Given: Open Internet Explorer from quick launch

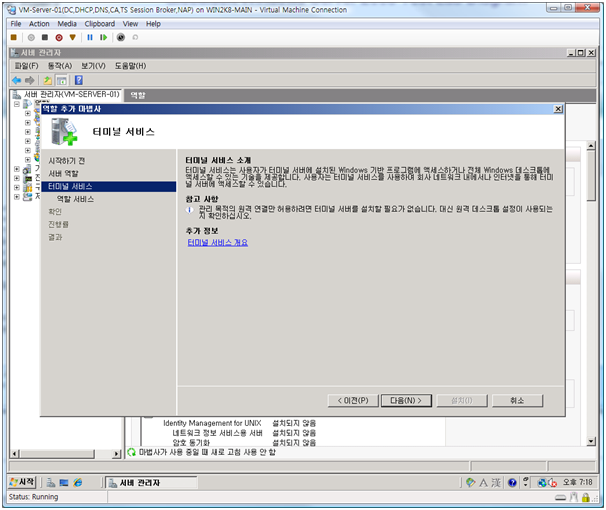Looking at the screenshot, I should tap(78, 483).
